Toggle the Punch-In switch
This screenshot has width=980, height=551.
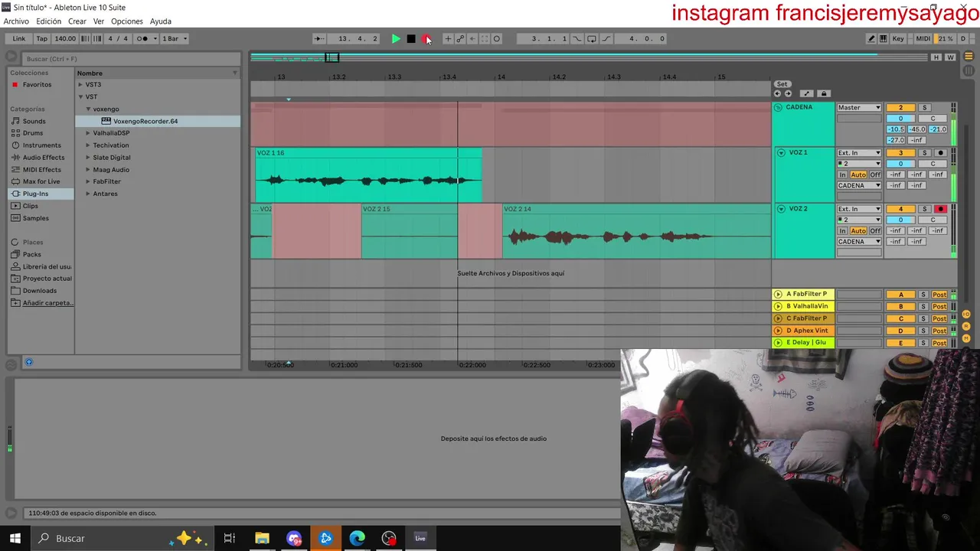577,38
